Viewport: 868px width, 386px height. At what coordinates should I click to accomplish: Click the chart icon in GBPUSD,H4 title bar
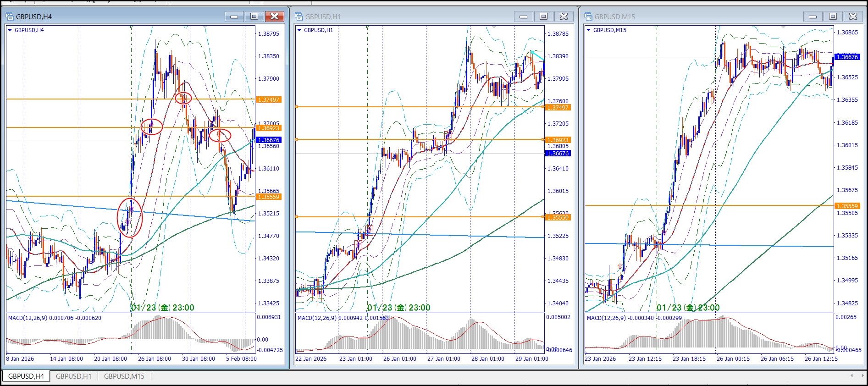coord(10,17)
